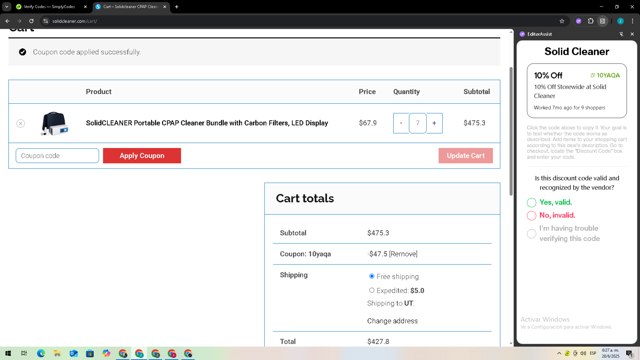Screen dimensions: 640x360
Task: Open the ESP language indicator
Action: (x=593, y=353)
